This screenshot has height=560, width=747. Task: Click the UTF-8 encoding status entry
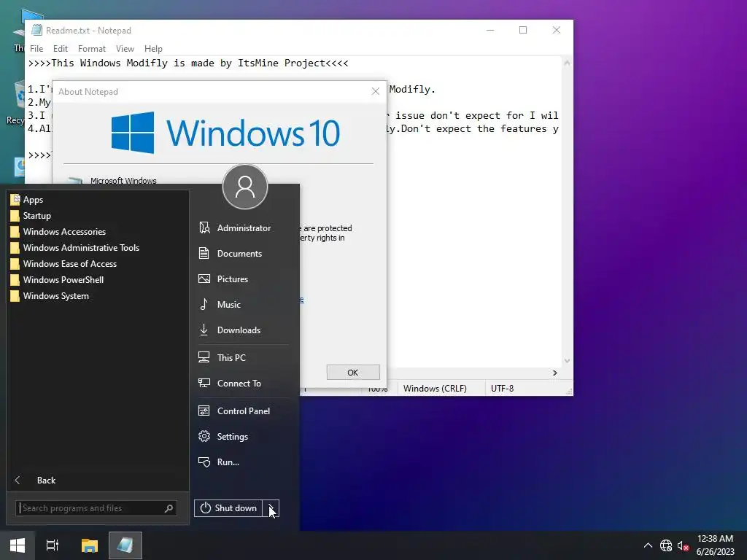[x=502, y=389]
